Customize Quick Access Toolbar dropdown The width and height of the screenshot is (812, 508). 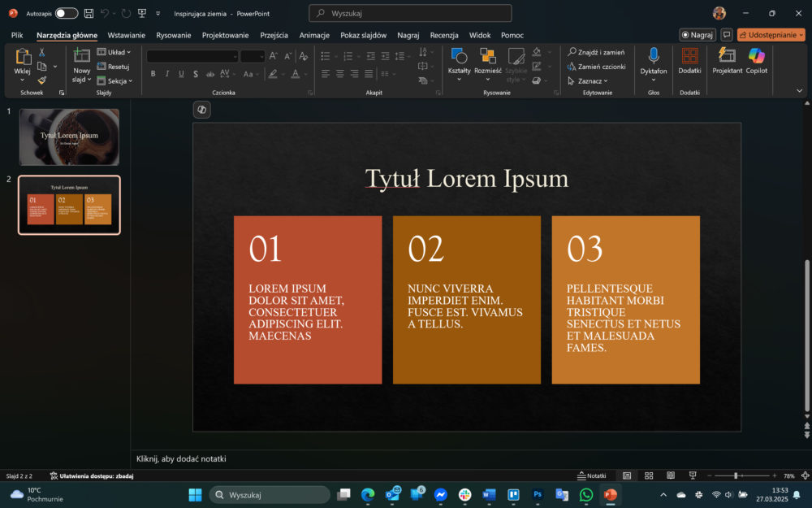[158, 14]
